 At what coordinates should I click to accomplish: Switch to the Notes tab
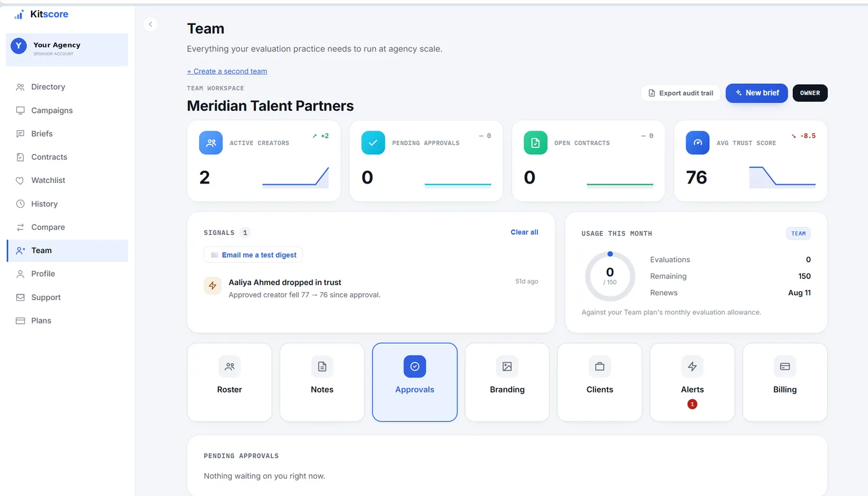pyautogui.click(x=322, y=382)
